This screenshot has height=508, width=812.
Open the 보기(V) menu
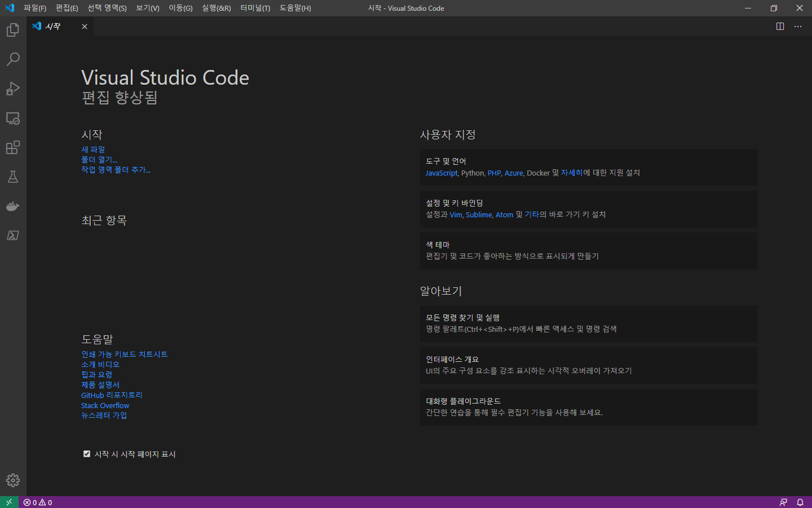pos(148,8)
